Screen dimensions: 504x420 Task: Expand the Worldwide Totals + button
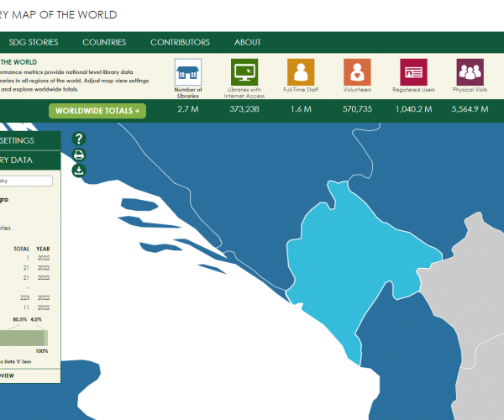(97, 111)
